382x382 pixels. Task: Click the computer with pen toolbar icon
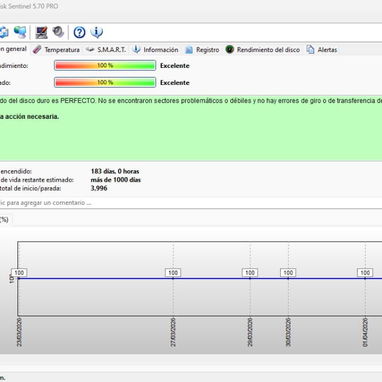41,32
